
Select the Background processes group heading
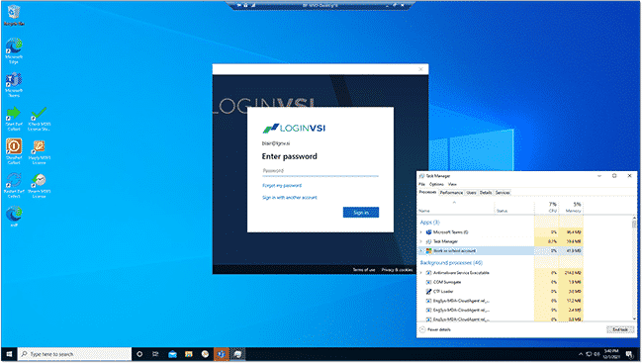coord(451,263)
